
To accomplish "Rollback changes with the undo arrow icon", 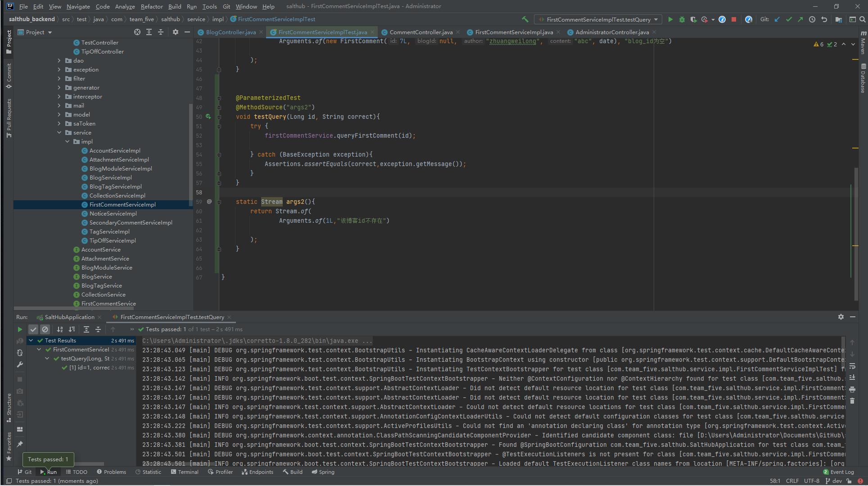I will [x=824, y=19].
